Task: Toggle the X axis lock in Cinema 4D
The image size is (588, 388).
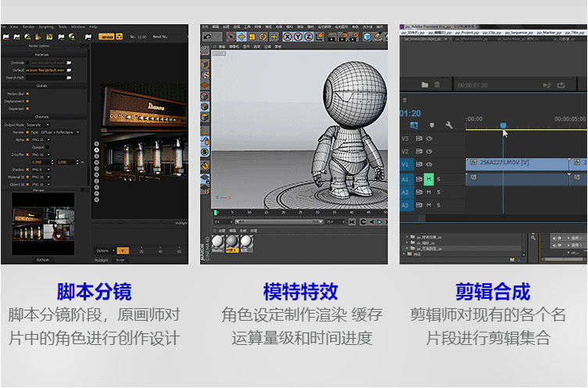Action: (x=287, y=37)
